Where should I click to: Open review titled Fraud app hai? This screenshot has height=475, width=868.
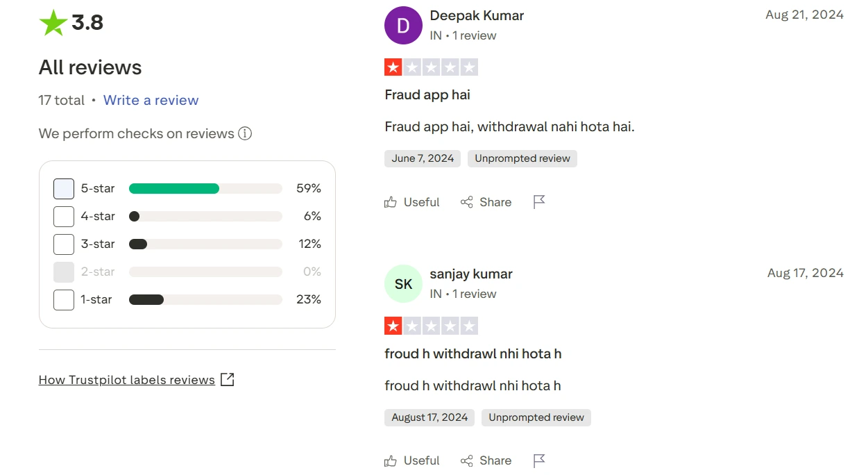point(427,94)
